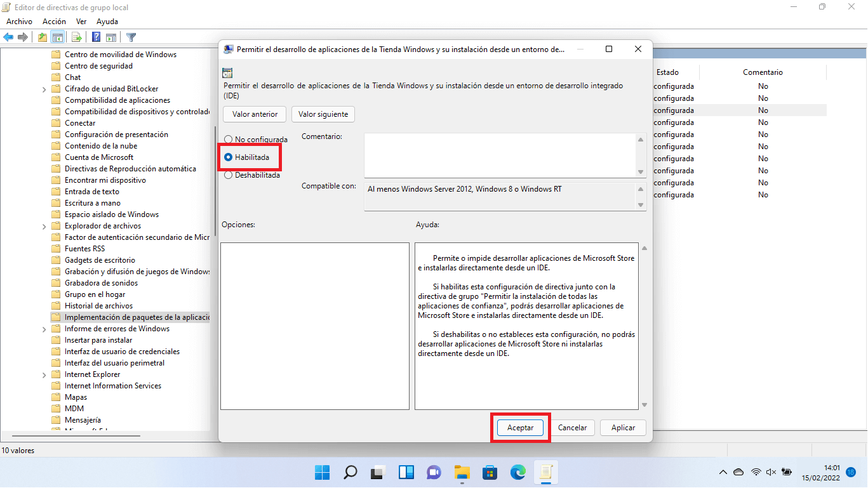Click the muted volume tray icon
Screen dimensions: 868x488
click(771, 472)
